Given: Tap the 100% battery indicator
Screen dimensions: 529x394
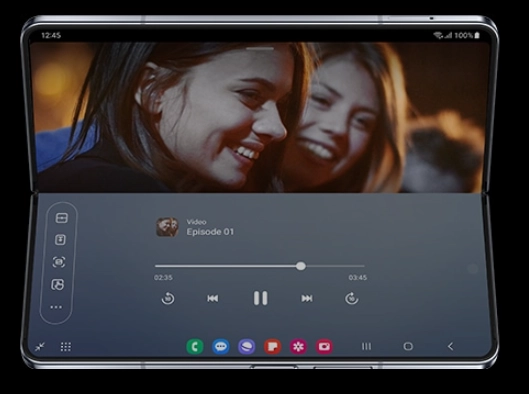Looking at the screenshot, I should pyautogui.click(x=467, y=35).
